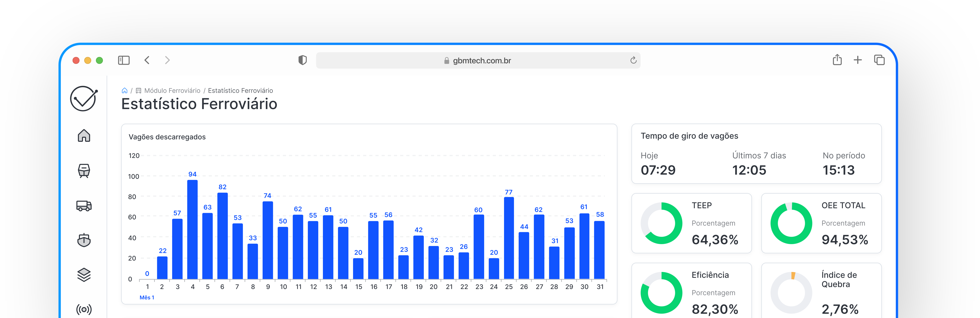This screenshot has height=318, width=980.
Task: Click the tallest bar labeled 94
Action: point(193,229)
